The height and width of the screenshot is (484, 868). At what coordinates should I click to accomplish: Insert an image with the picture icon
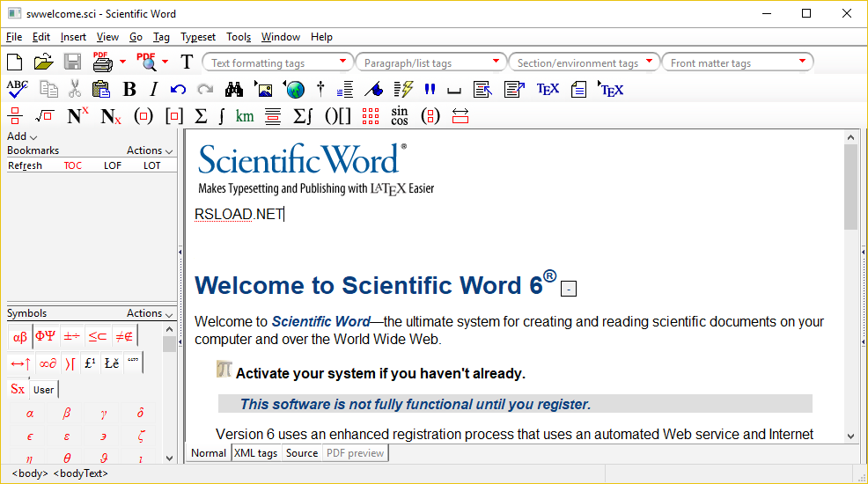[x=263, y=89]
